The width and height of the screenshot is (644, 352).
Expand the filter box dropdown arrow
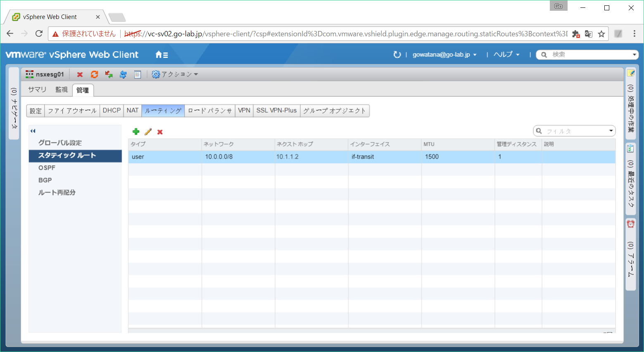tap(611, 131)
